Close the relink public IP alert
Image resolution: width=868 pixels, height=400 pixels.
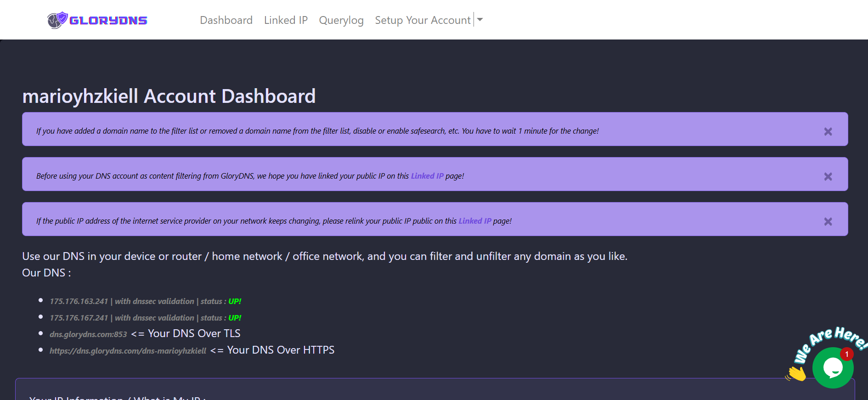(x=828, y=221)
